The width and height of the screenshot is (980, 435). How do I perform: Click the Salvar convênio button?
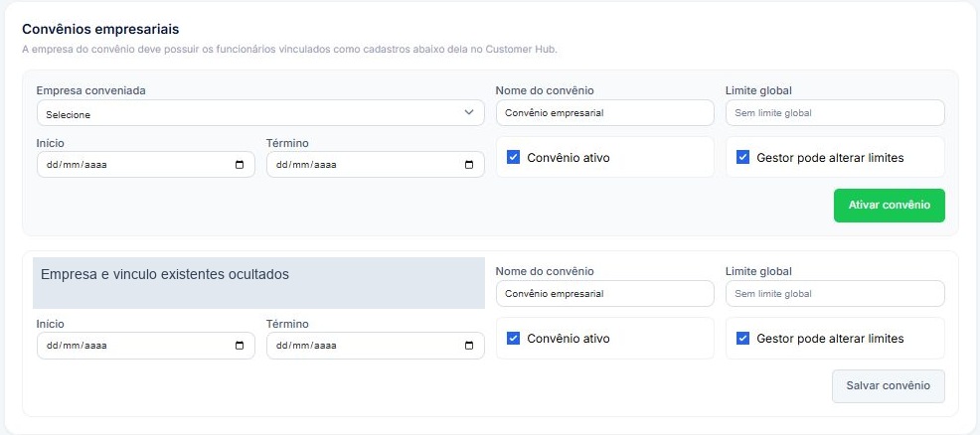point(889,386)
